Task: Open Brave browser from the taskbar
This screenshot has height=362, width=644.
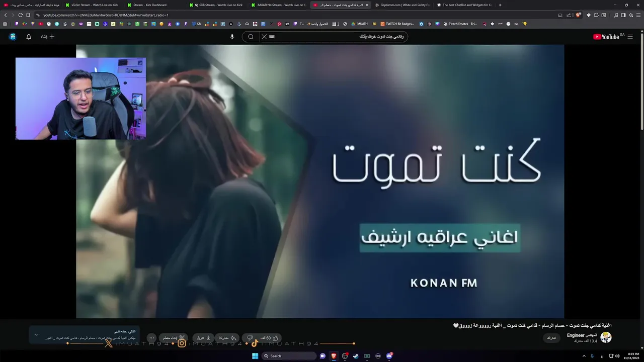Action: pos(334,356)
